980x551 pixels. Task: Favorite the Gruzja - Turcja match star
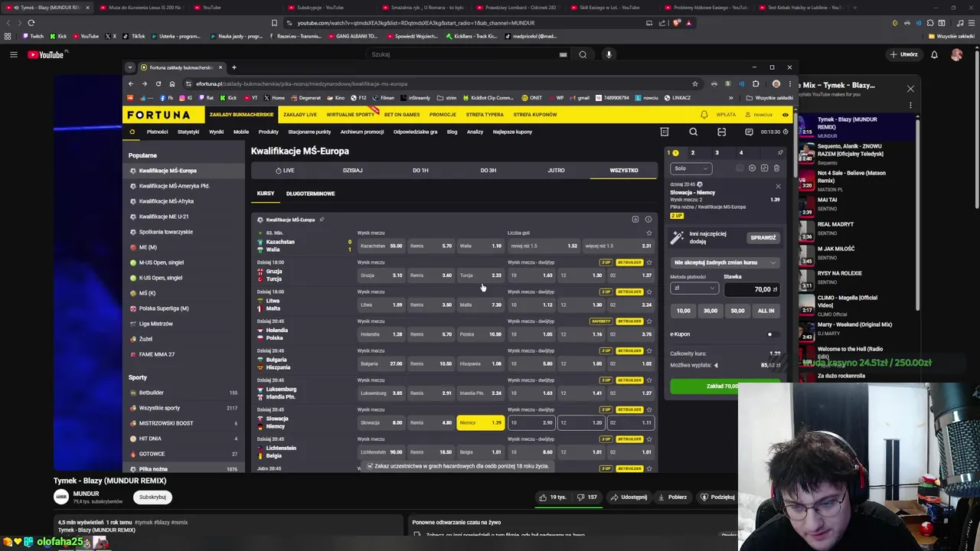click(649, 262)
